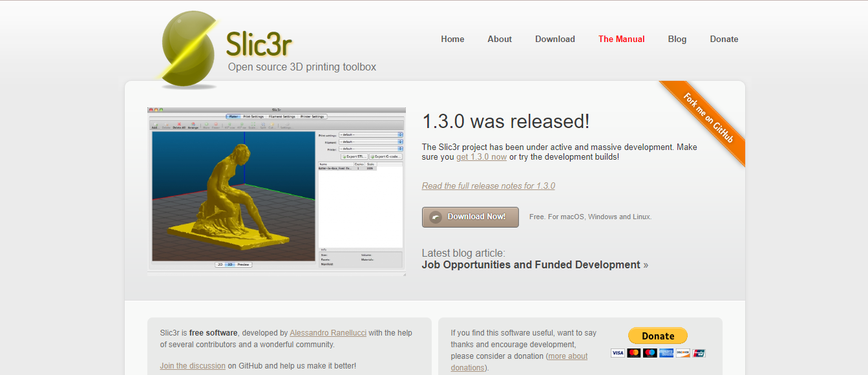Viewport: 868px width, 375px height.
Task: Go to the About page
Action: [x=500, y=39]
